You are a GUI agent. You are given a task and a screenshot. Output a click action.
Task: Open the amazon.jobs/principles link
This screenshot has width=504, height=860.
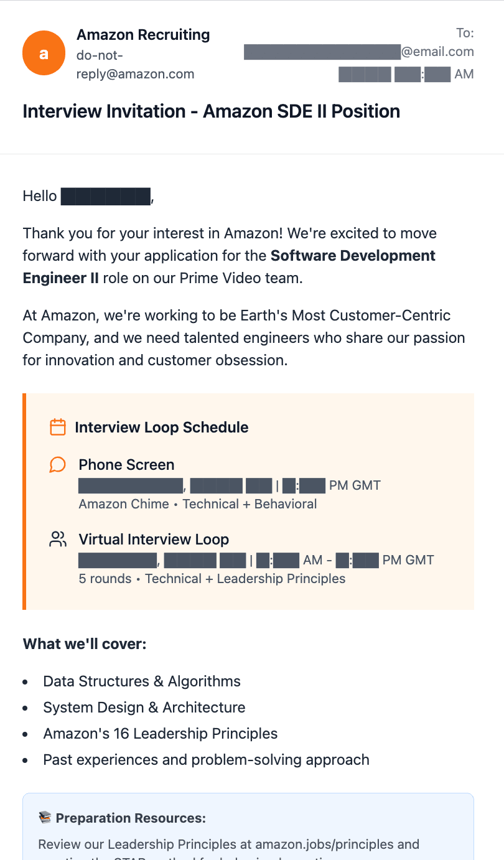click(x=324, y=844)
